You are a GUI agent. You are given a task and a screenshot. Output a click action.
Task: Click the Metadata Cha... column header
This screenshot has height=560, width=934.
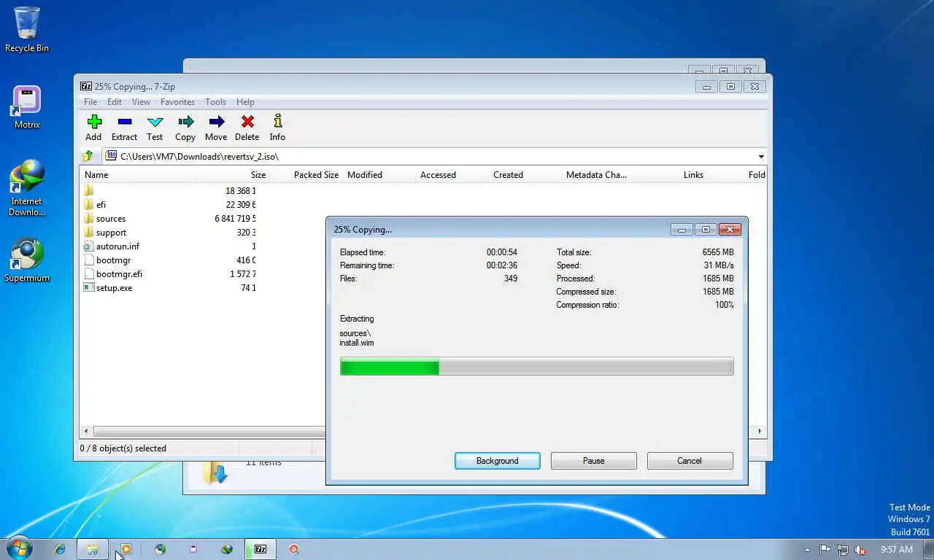[598, 175]
